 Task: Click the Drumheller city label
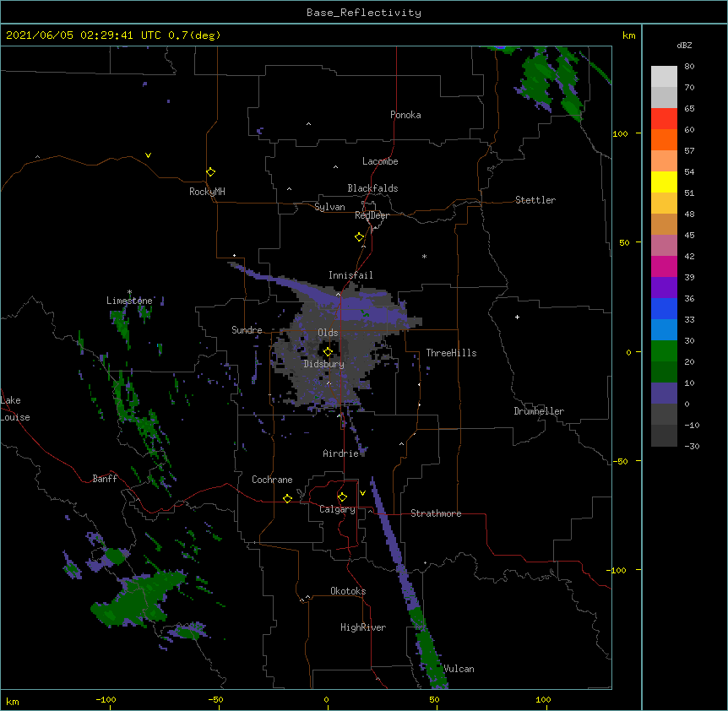[x=539, y=411]
